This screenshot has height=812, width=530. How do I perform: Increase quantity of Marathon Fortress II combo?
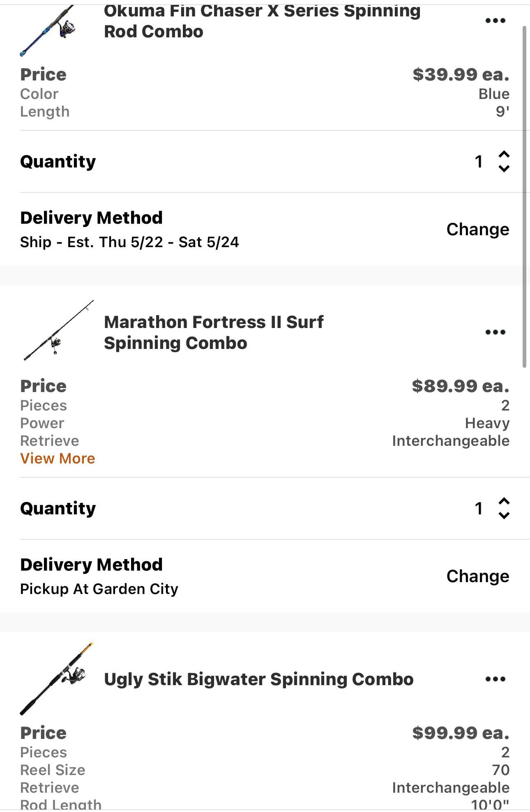(x=504, y=501)
